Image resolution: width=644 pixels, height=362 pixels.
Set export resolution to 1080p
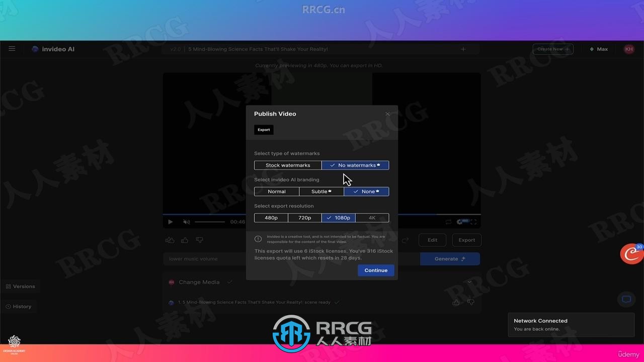point(339,218)
